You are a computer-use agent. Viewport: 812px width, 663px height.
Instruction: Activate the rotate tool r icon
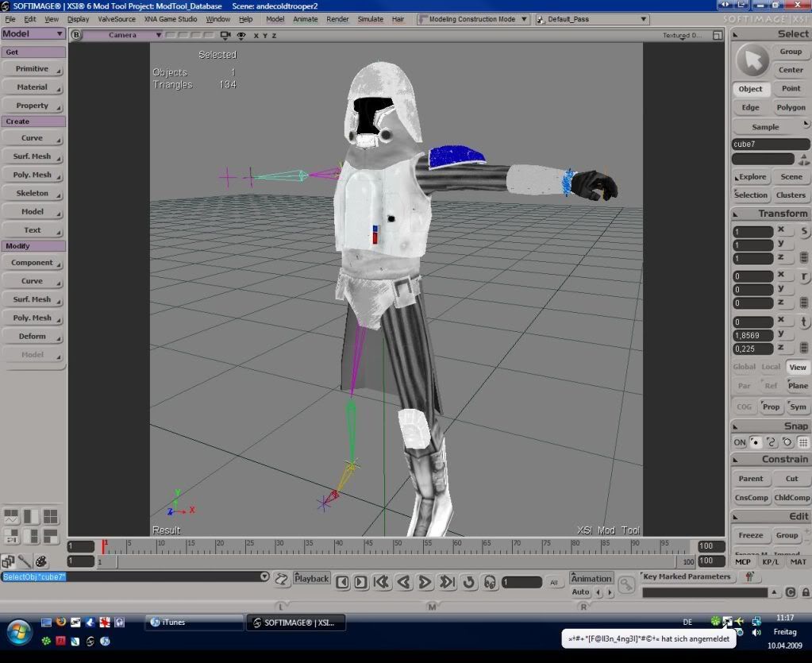click(804, 276)
